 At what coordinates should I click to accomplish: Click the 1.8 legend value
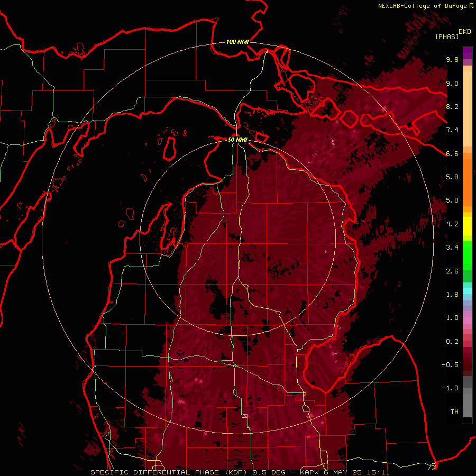point(452,295)
